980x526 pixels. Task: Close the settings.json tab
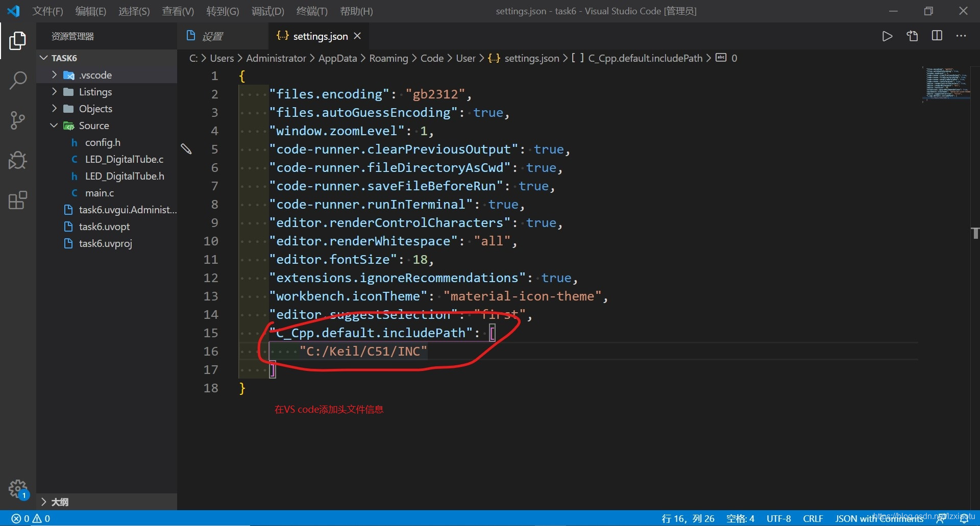[357, 36]
